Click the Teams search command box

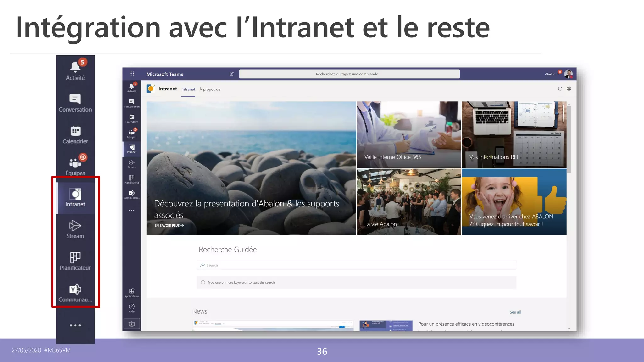click(x=349, y=74)
